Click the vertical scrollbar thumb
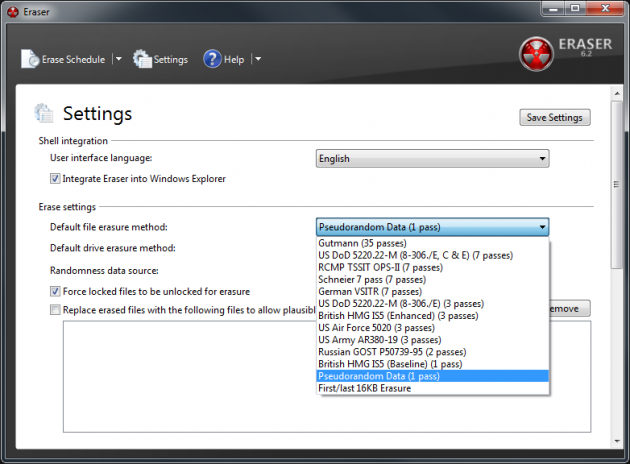This screenshot has height=464, width=630. click(x=617, y=185)
